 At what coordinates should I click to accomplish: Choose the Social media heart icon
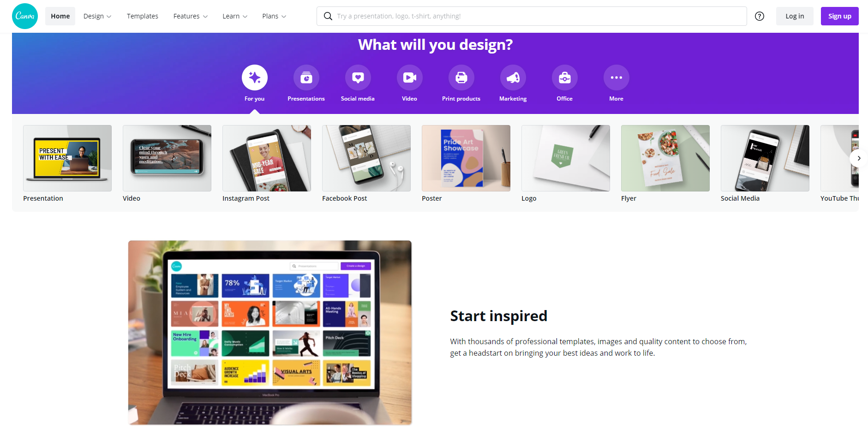[x=358, y=78]
